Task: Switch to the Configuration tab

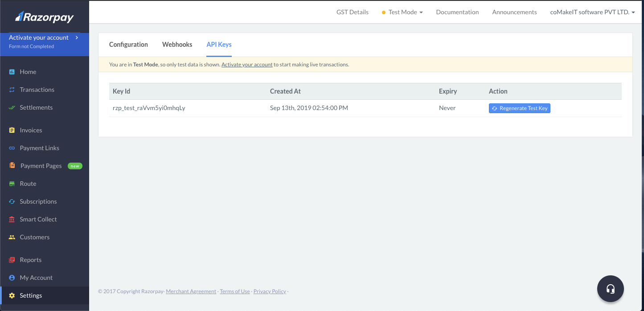Action: (x=128, y=45)
